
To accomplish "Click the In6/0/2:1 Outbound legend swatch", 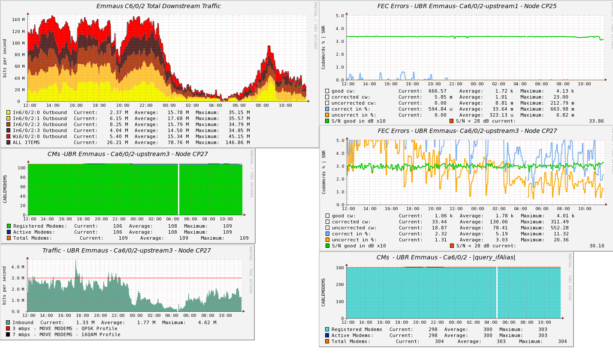I will [8, 118].
